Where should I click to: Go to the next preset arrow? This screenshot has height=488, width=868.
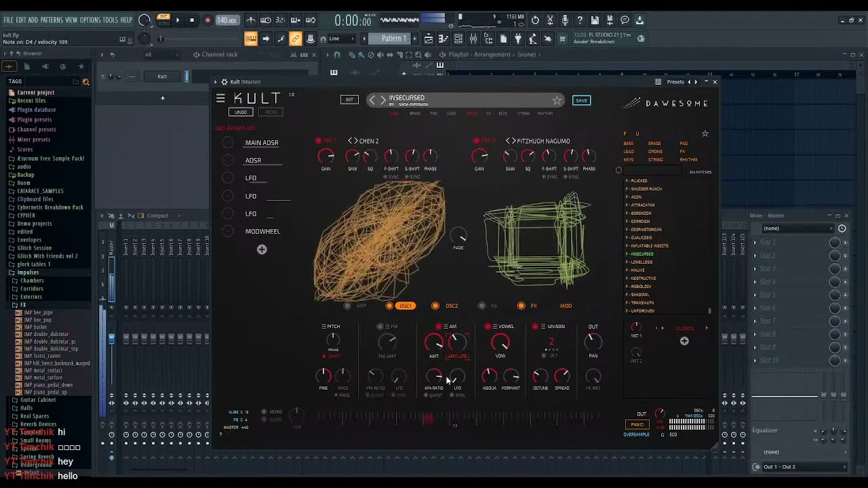[383, 100]
